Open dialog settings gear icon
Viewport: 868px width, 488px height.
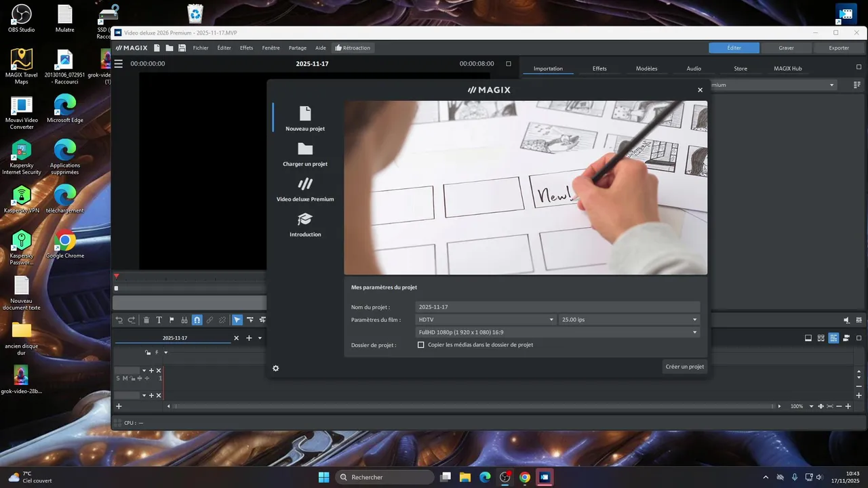276,368
